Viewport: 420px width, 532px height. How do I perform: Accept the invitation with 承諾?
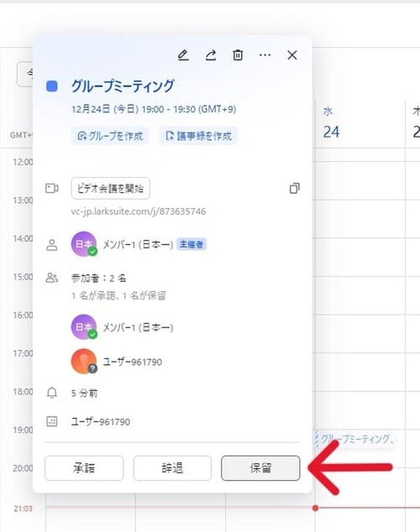(84, 468)
